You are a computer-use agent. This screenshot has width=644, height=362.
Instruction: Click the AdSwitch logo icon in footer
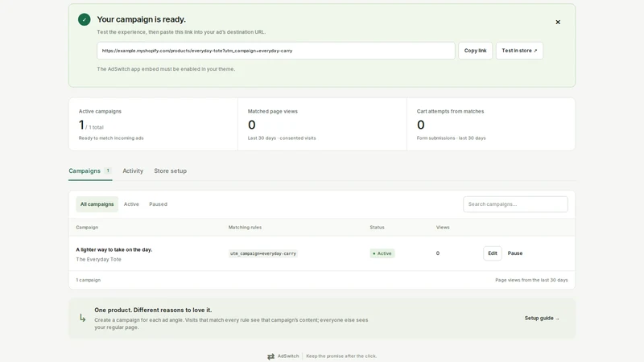(270, 356)
